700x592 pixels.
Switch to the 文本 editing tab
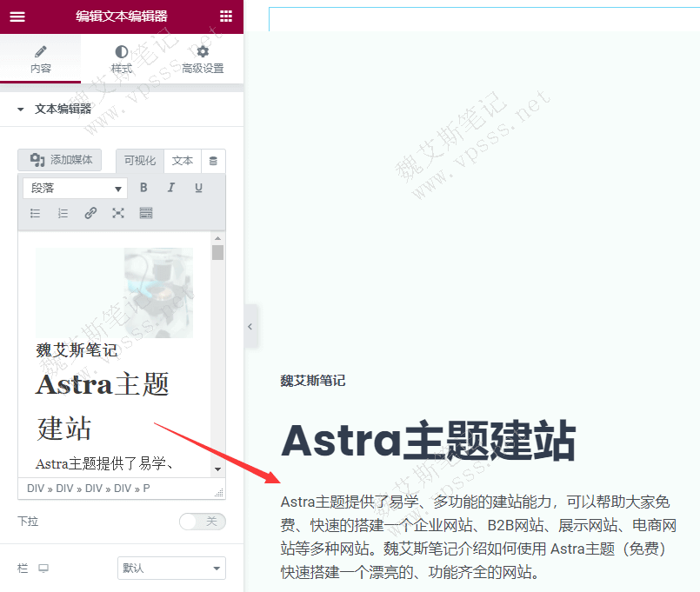click(x=183, y=161)
